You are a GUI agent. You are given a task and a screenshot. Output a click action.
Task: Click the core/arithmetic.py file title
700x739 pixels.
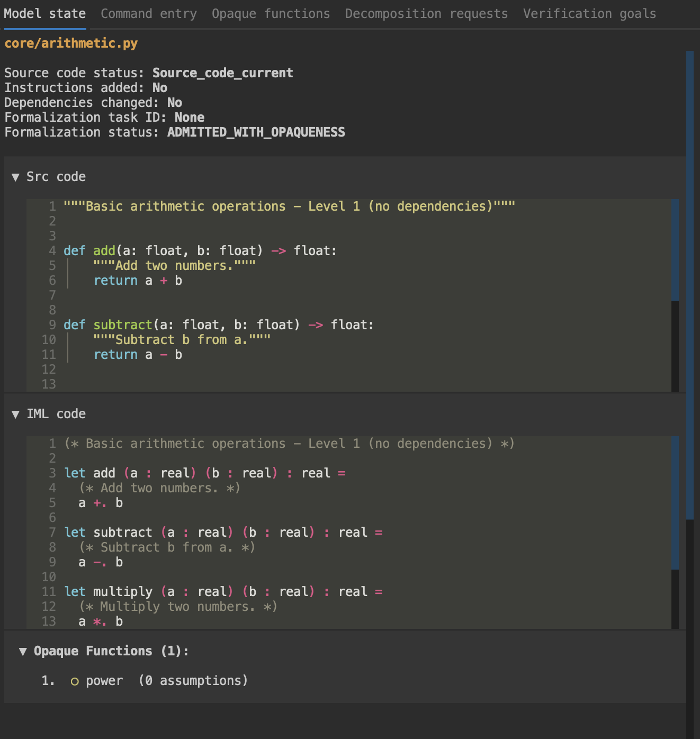coord(71,43)
